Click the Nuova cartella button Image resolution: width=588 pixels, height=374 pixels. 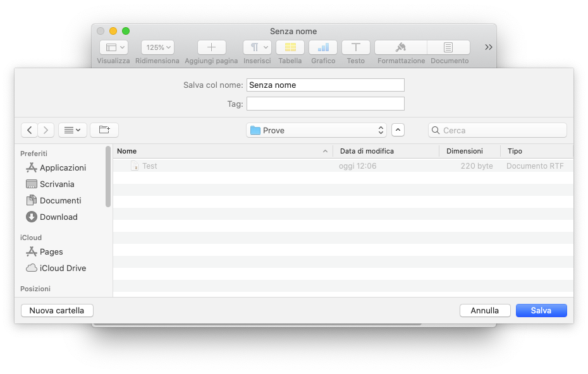point(57,310)
